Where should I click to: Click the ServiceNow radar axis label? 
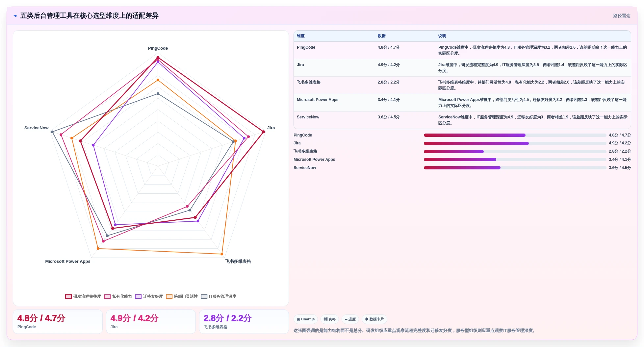point(37,128)
